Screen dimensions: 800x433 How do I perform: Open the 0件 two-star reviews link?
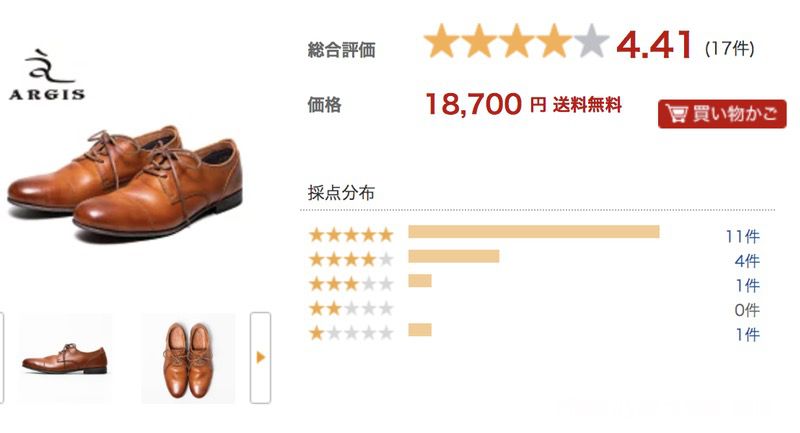coord(747,310)
